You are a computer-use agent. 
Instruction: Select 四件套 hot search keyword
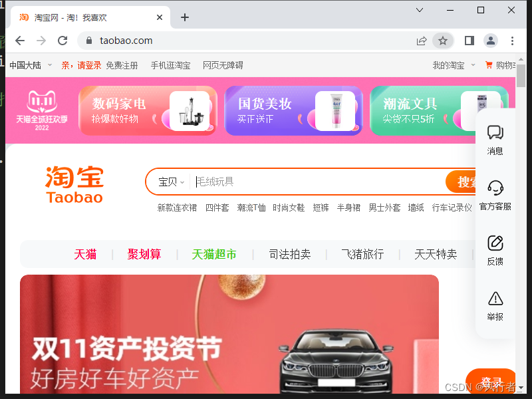point(217,207)
